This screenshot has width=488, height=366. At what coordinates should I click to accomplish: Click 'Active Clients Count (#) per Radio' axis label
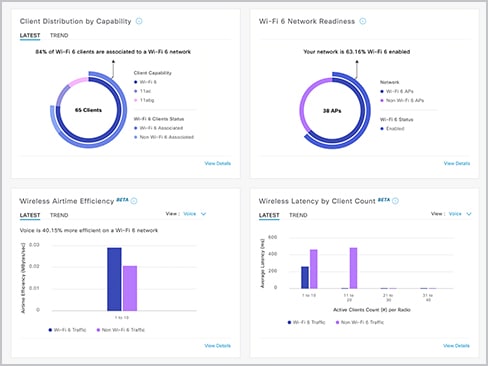(x=372, y=310)
